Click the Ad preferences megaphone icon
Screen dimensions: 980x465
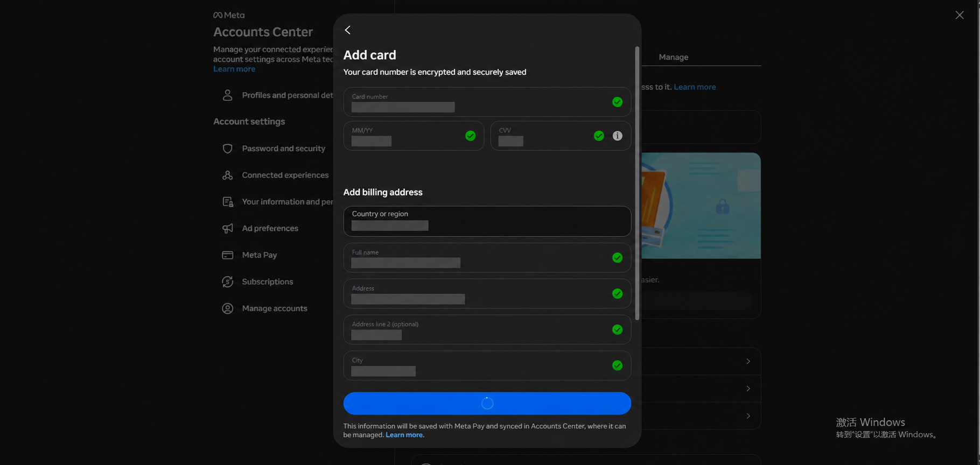click(x=228, y=229)
